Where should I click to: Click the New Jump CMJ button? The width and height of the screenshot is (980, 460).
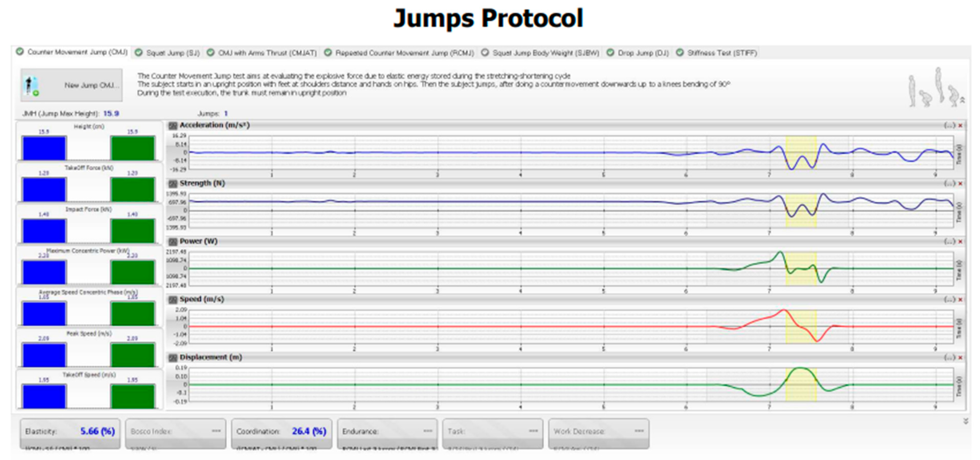[x=72, y=85]
